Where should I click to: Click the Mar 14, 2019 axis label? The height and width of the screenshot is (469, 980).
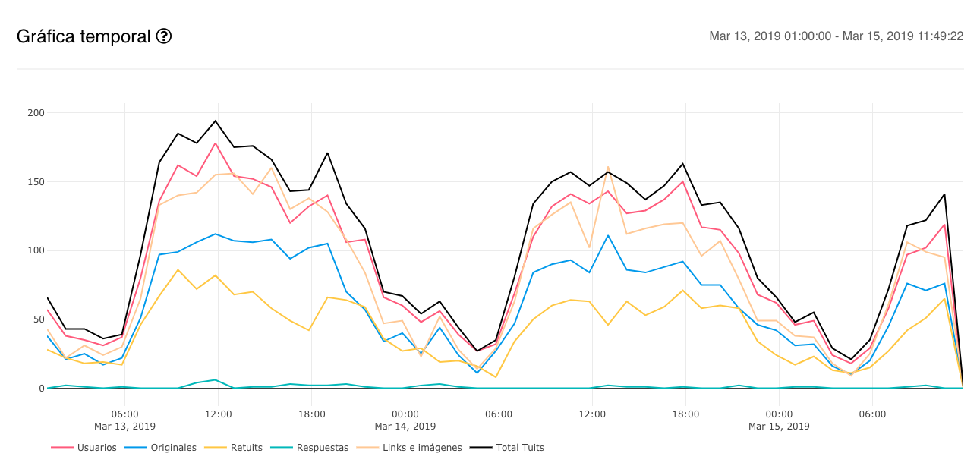click(405, 426)
